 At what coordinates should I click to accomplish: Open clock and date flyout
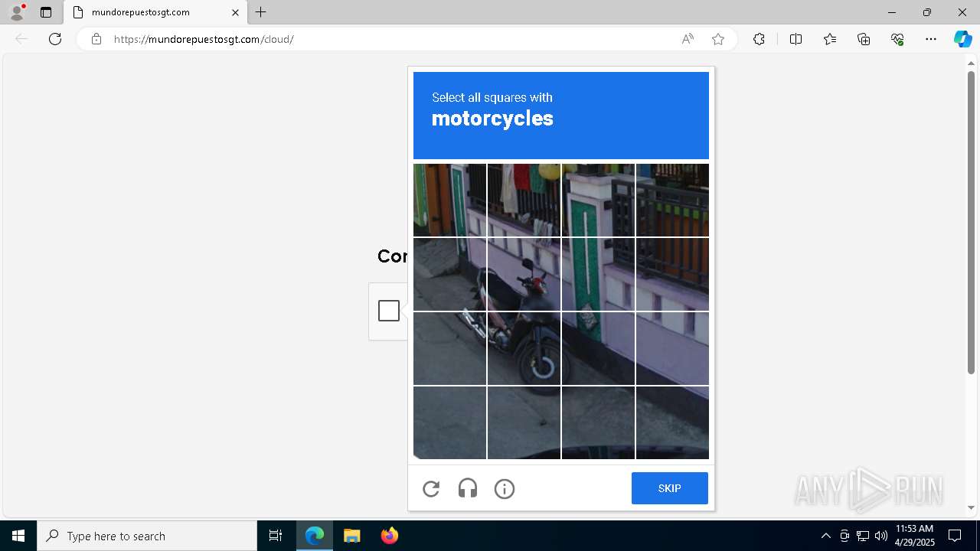915,536
